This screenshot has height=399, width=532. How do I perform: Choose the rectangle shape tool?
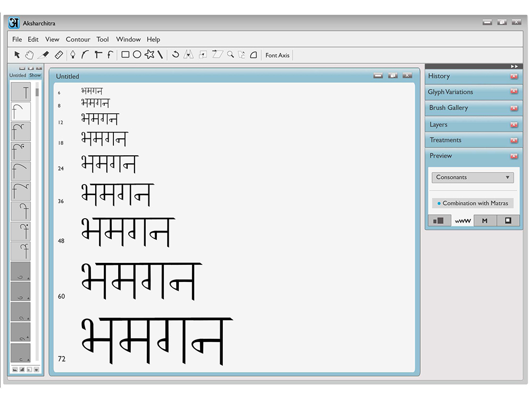[x=125, y=55]
